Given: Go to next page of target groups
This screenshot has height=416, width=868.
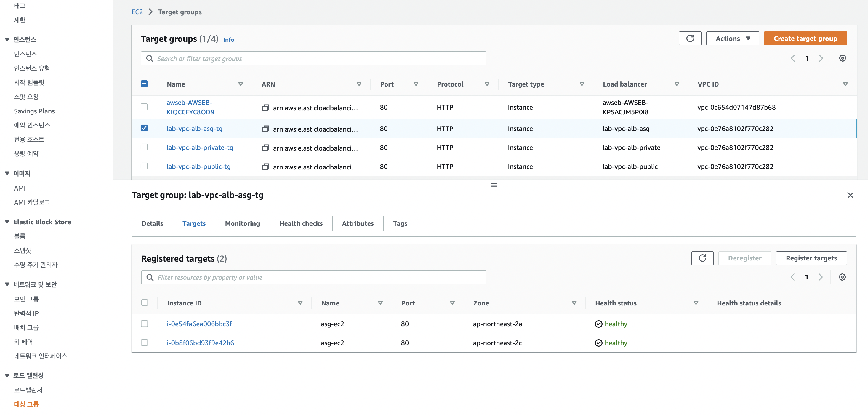Looking at the screenshot, I should (821, 58).
